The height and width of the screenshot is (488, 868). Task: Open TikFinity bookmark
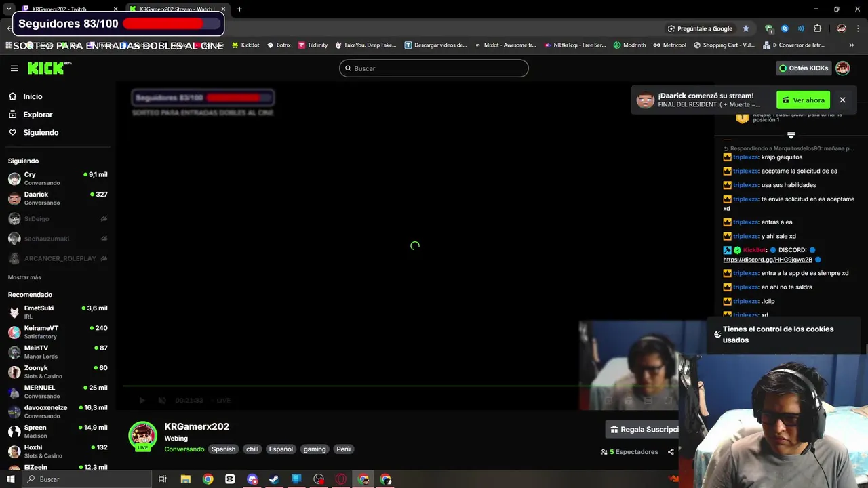[313, 45]
